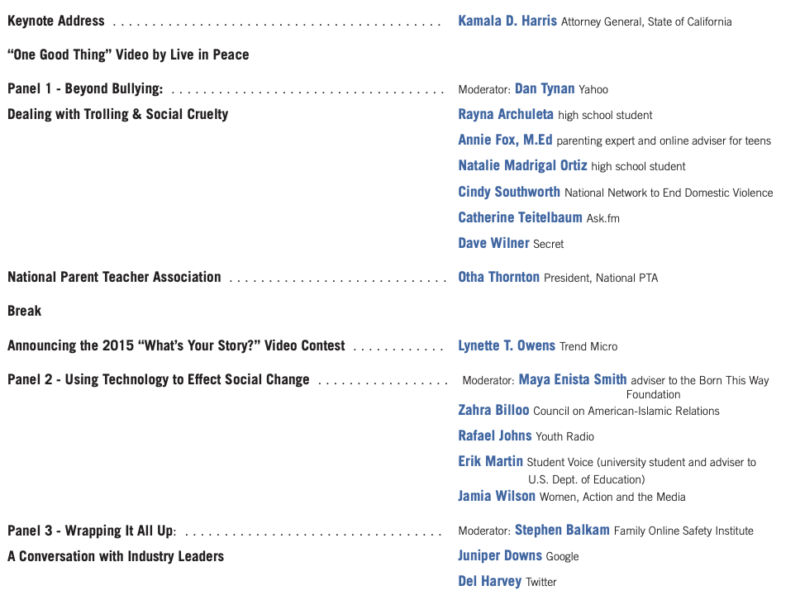Click Dave Wilner speaker name
The width and height of the screenshot is (800, 600).
[494, 243]
